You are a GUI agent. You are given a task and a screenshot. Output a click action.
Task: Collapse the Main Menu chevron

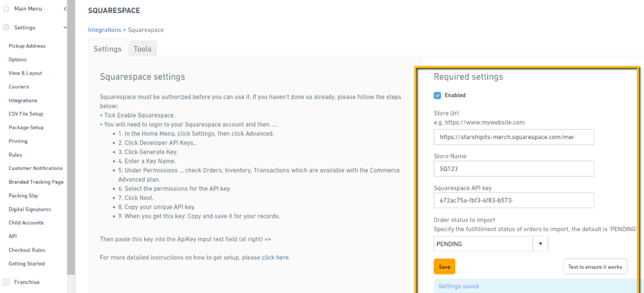(65, 8)
